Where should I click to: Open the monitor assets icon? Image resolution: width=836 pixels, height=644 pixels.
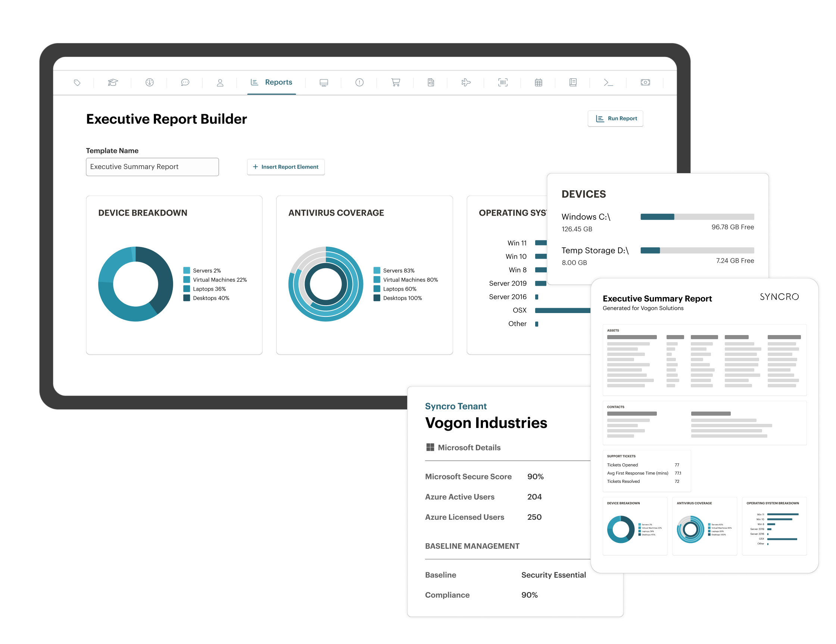324,83
